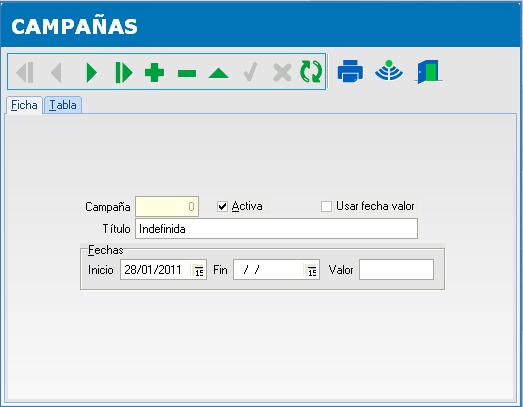Open the Fin date calendar picker

[312, 270]
